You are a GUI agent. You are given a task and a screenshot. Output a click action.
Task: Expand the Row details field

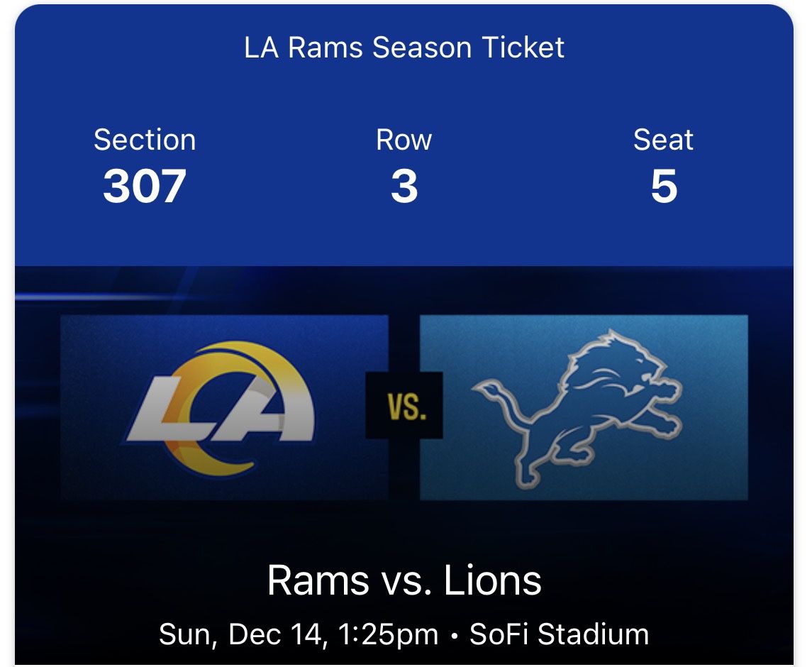point(405,140)
